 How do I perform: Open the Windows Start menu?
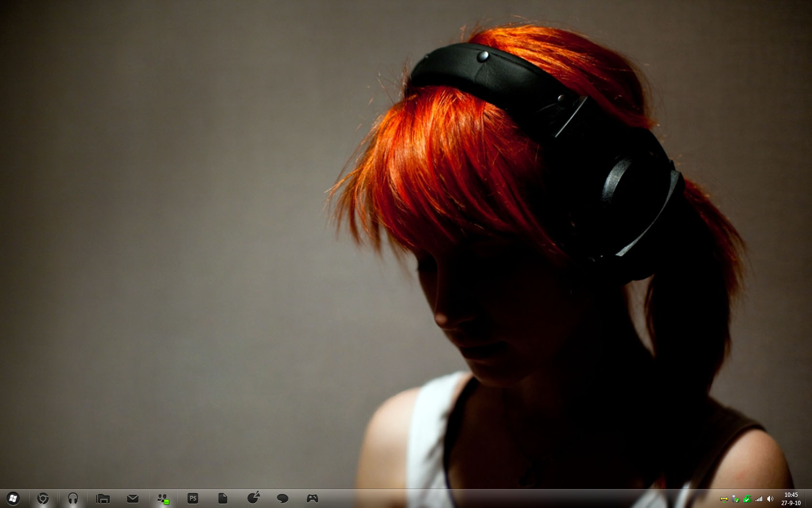(x=13, y=498)
